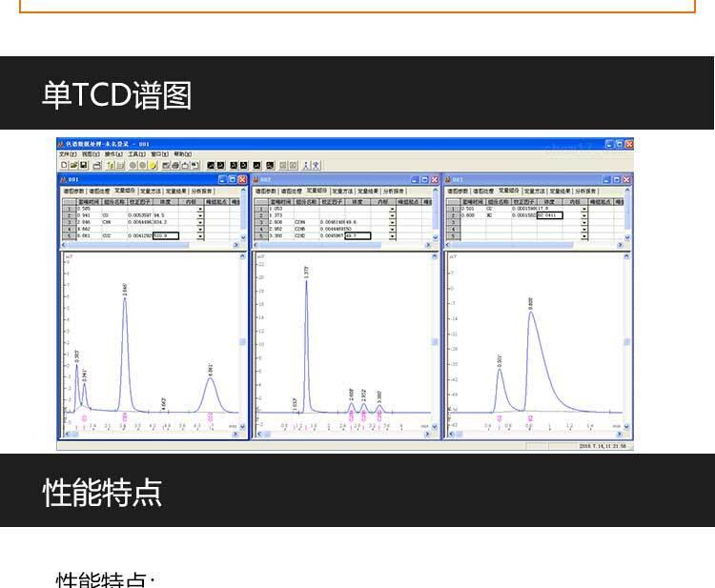This screenshot has height=588, width=715.
Task: Click the blue figure icon ending toolbar
Action: click(316, 165)
